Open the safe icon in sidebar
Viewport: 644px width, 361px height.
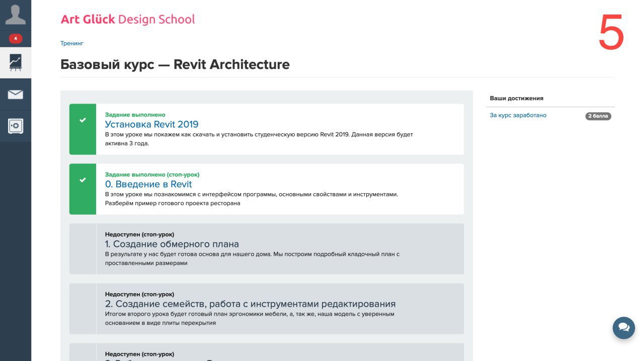pyautogui.click(x=16, y=126)
